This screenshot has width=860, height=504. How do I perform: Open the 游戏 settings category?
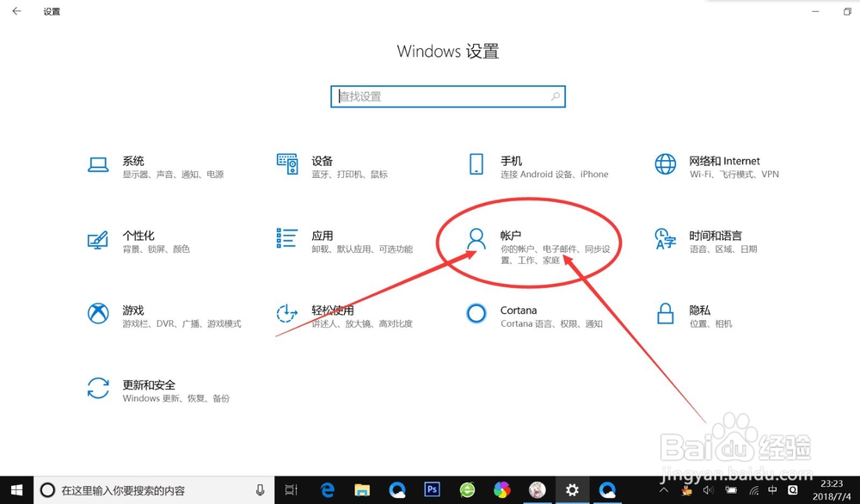coord(164,316)
